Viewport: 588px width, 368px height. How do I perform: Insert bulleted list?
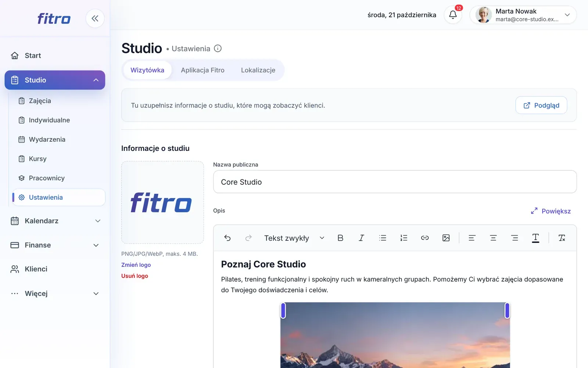tap(383, 238)
